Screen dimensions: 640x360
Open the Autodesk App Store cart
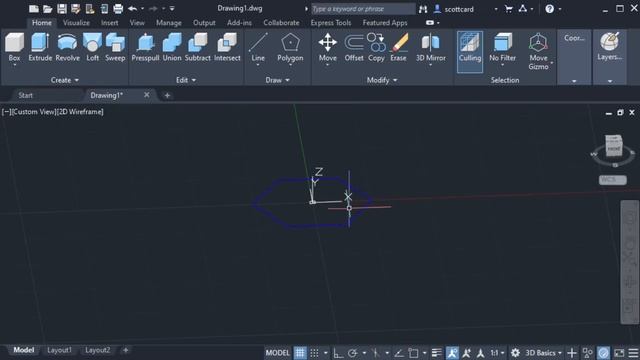coord(509,9)
